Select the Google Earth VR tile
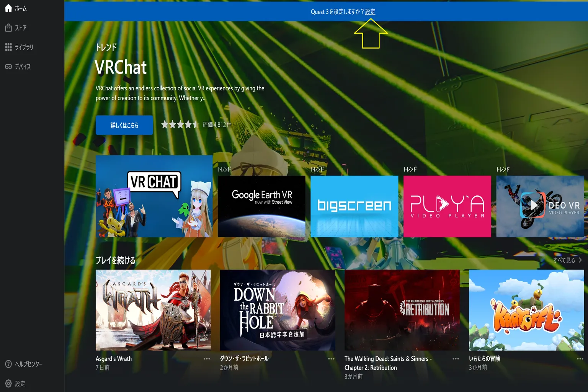Screen dimensions: 588x392 pos(261,206)
